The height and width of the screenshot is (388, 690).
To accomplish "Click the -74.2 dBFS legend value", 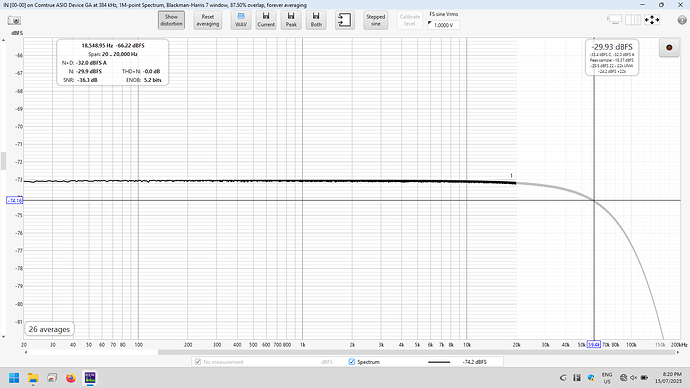I will [x=474, y=362].
